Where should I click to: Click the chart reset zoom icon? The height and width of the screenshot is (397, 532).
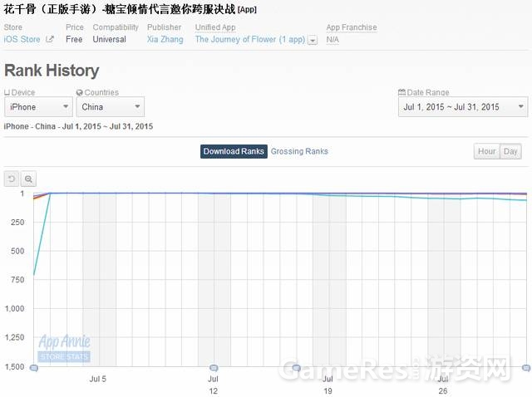(12, 179)
